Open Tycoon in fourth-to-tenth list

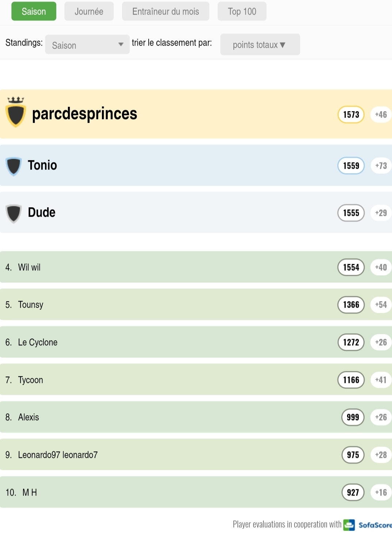click(x=31, y=380)
